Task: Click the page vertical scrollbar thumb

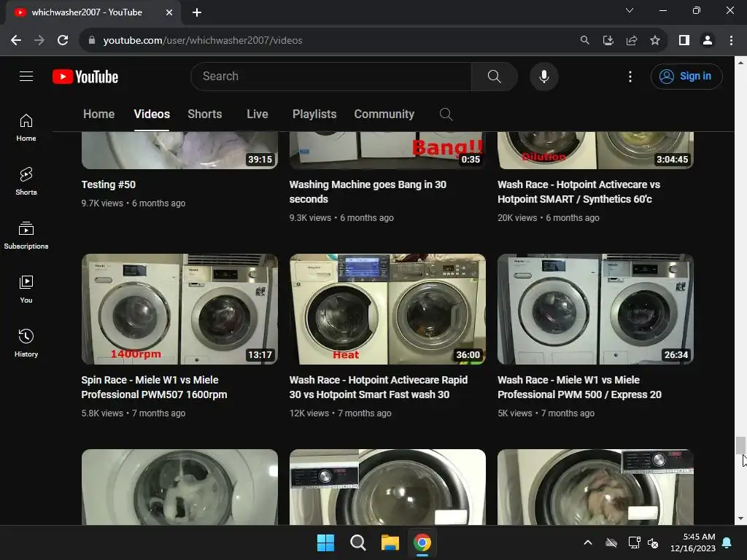Action: (740, 446)
